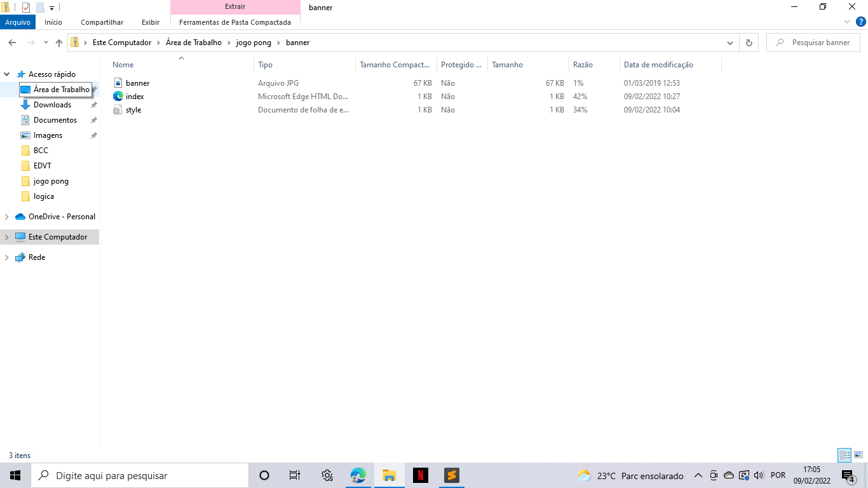Open the volume control tray icon

759,475
